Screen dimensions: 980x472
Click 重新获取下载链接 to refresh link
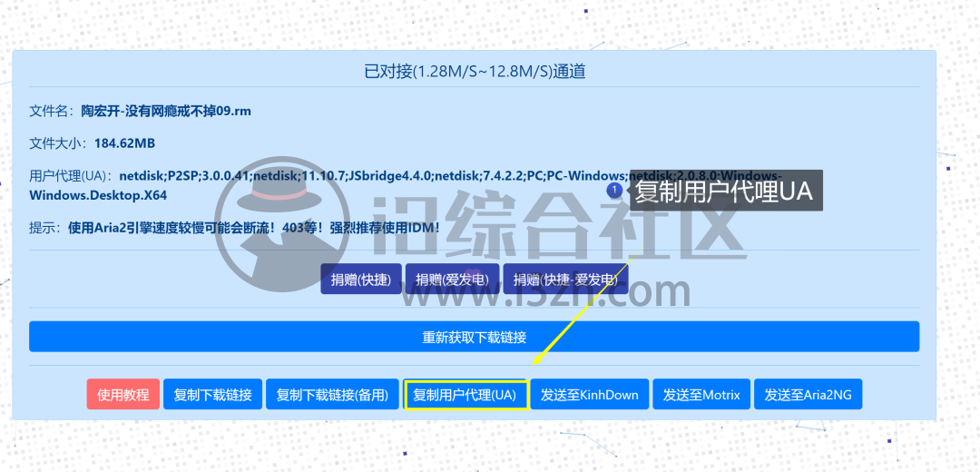[474, 337]
